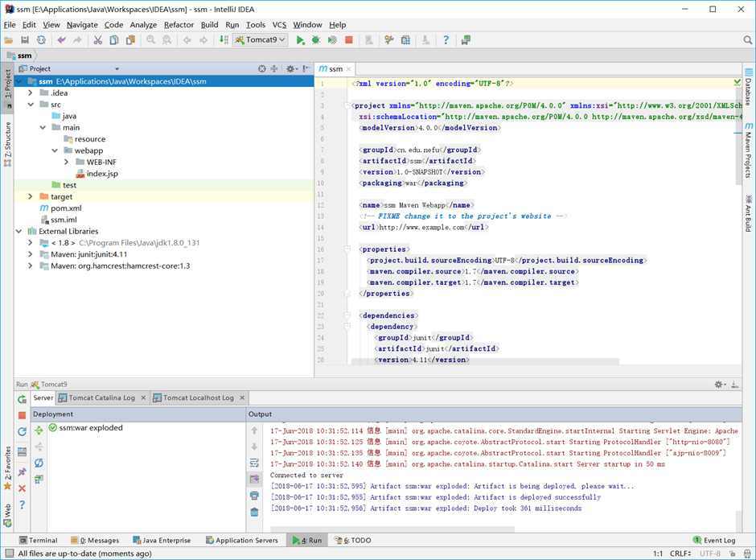Open Maven Projects side panel
756x560 pixels.
point(748,150)
